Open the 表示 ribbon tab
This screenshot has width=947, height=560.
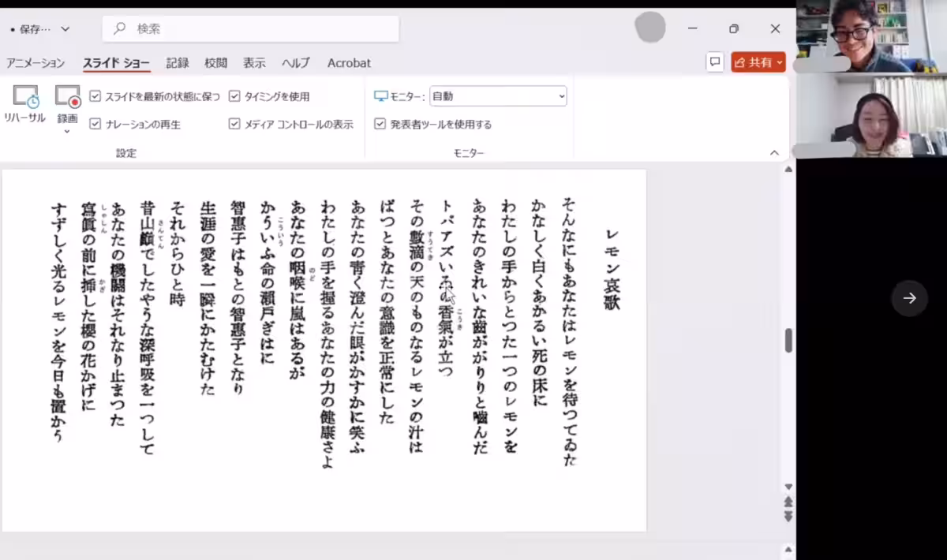tap(253, 62)
